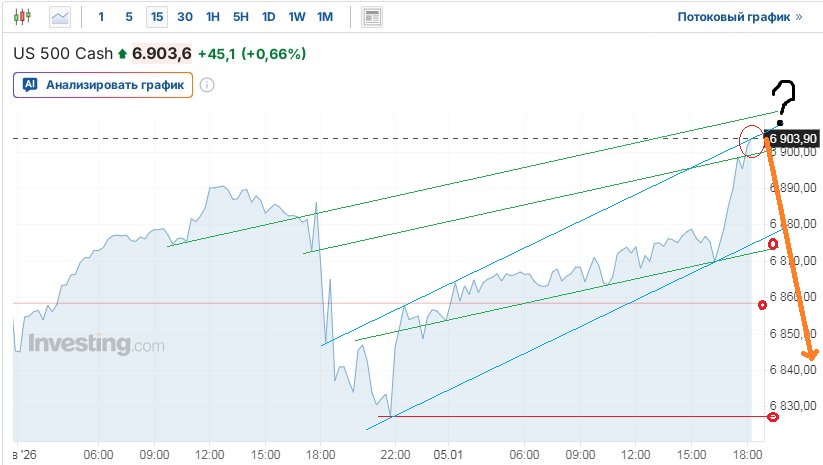Viewport: 823px width, 465px height.
Task: Click the Investing.com watermark logo
Action: point(96,345)
